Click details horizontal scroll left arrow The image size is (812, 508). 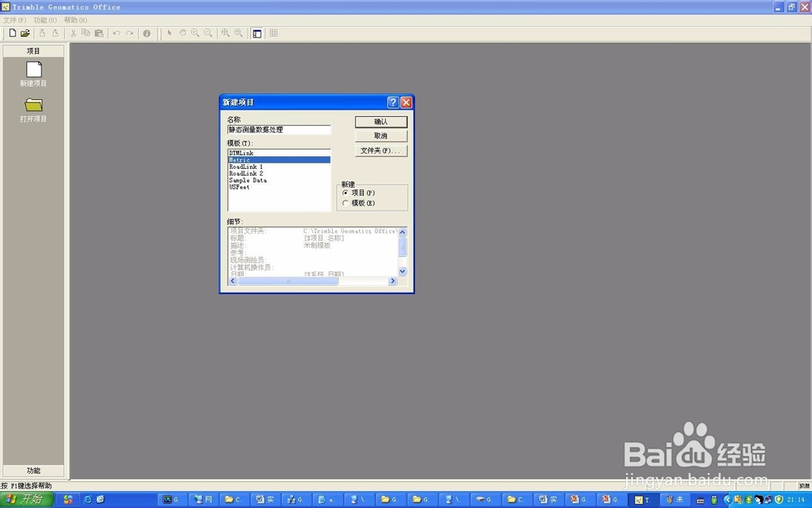[x=233, y=281]
